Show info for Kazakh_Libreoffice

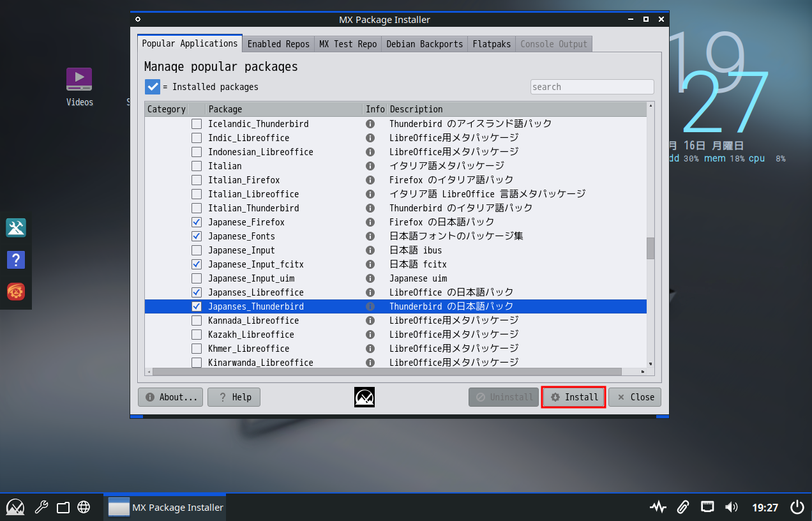pos(370,335)
